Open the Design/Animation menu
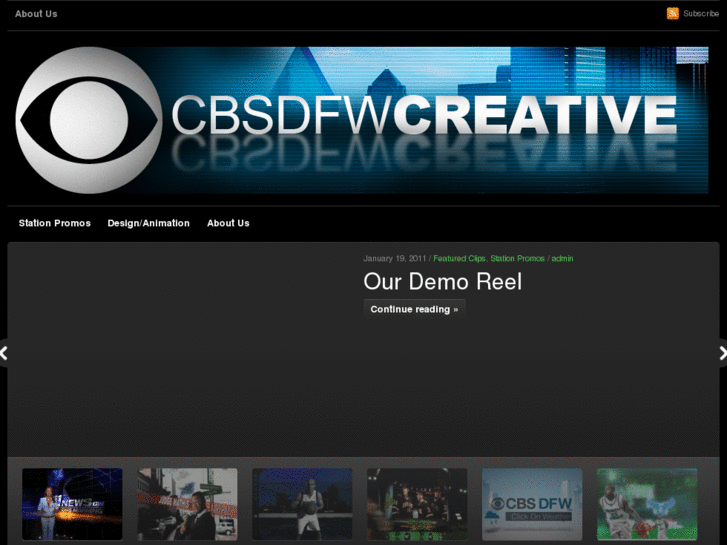 click(148, 223)
